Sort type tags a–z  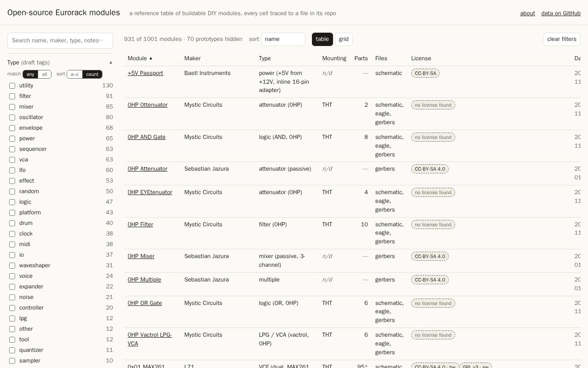74,74
